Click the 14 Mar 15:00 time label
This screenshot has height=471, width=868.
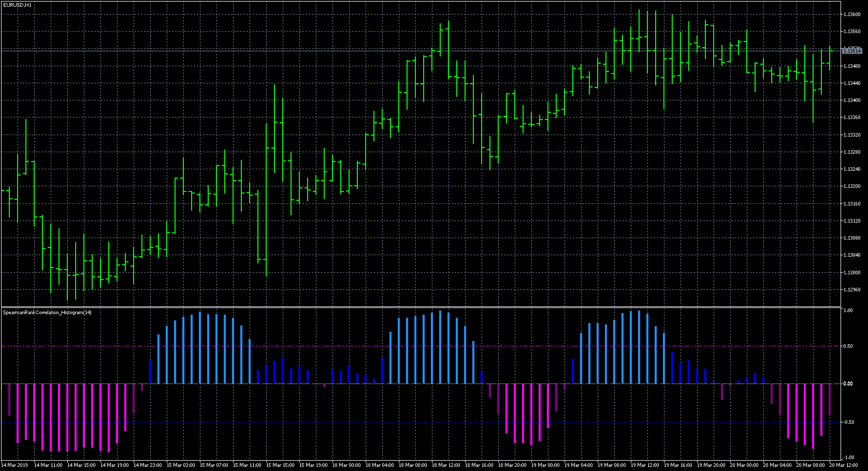tap(81, 465)
